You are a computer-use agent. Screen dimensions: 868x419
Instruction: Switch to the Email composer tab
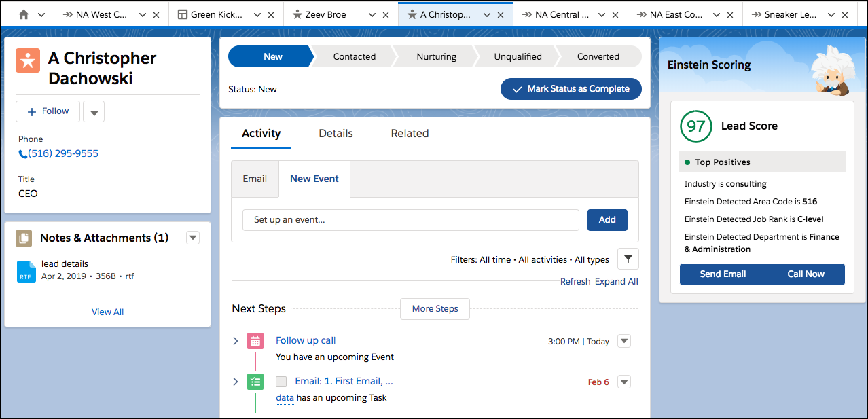(x=255, y=179)
